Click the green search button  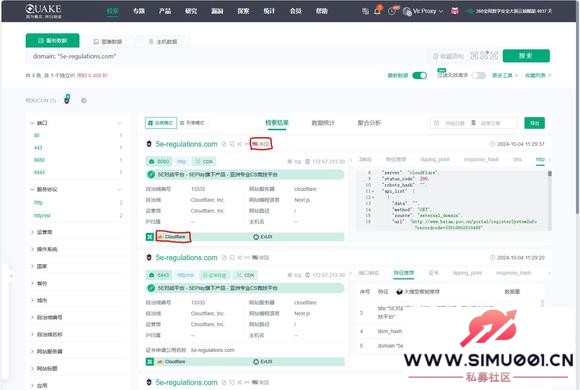[526, 56]
